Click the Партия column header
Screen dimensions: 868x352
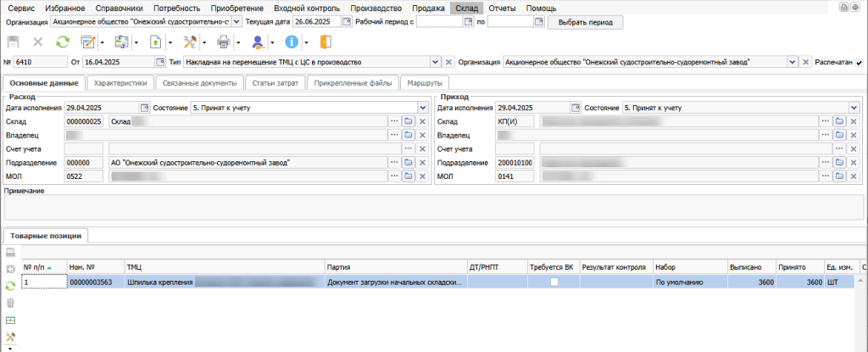[x=396, y=267]
